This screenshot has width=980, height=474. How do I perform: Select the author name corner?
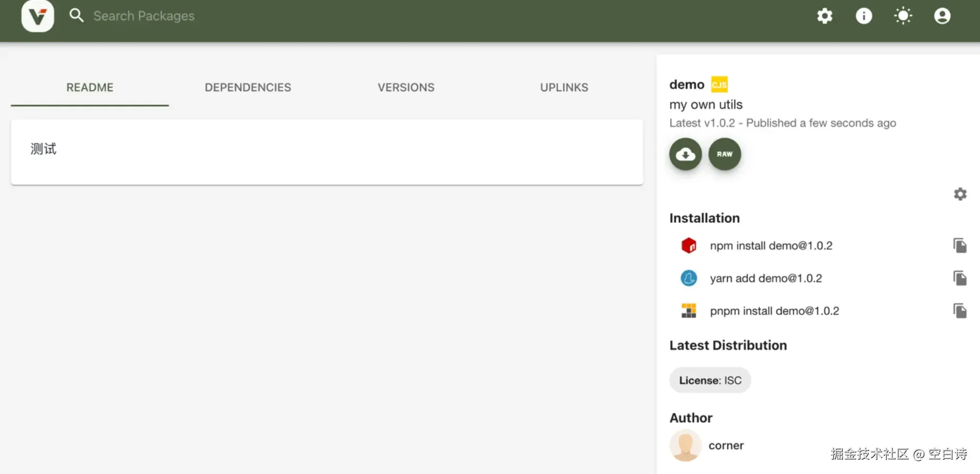pos(726,446)
